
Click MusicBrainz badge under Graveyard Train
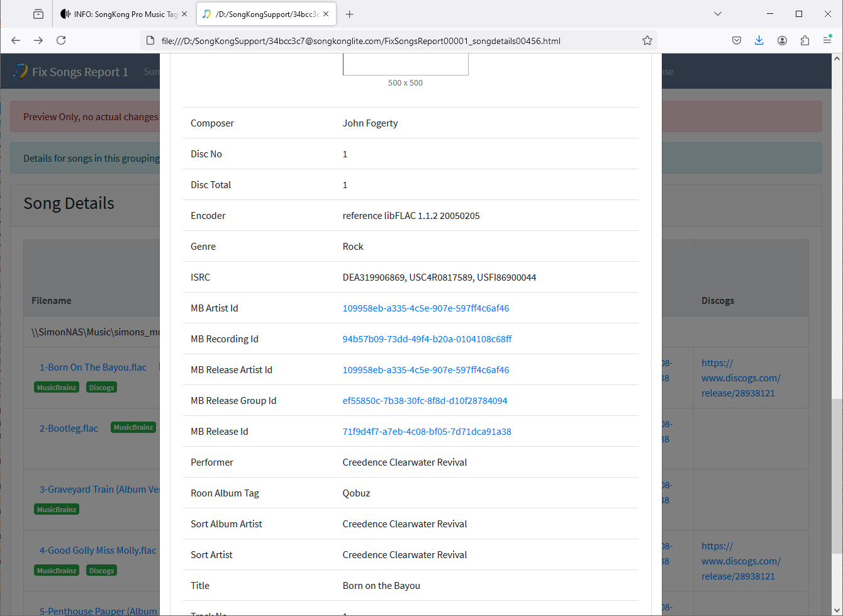57,510
